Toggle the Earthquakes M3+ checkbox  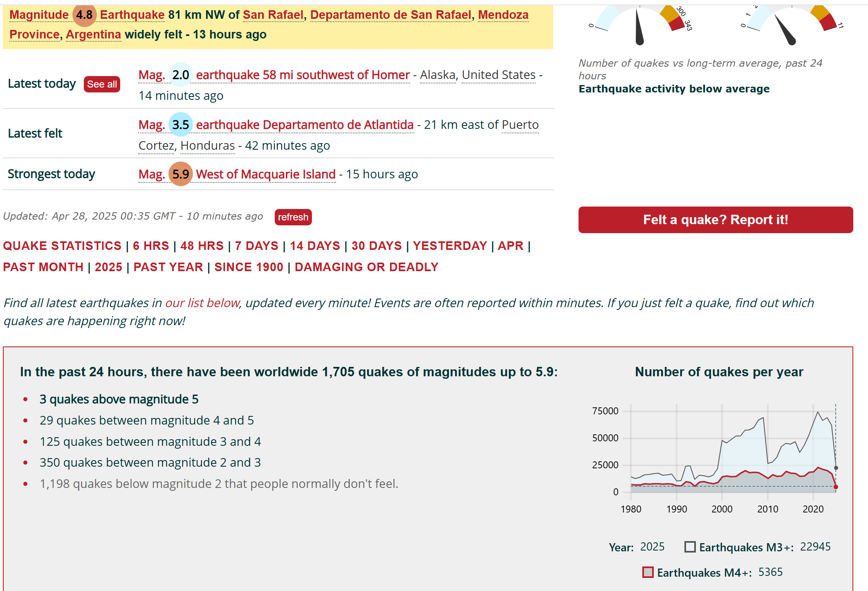click(x=690, y=547)
